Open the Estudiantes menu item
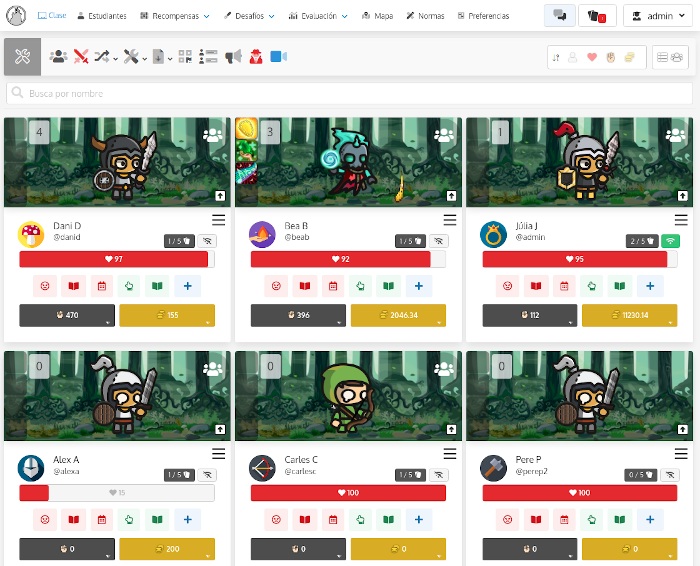The width and height of the screenshot is (700, 566). tap(101, 16)
